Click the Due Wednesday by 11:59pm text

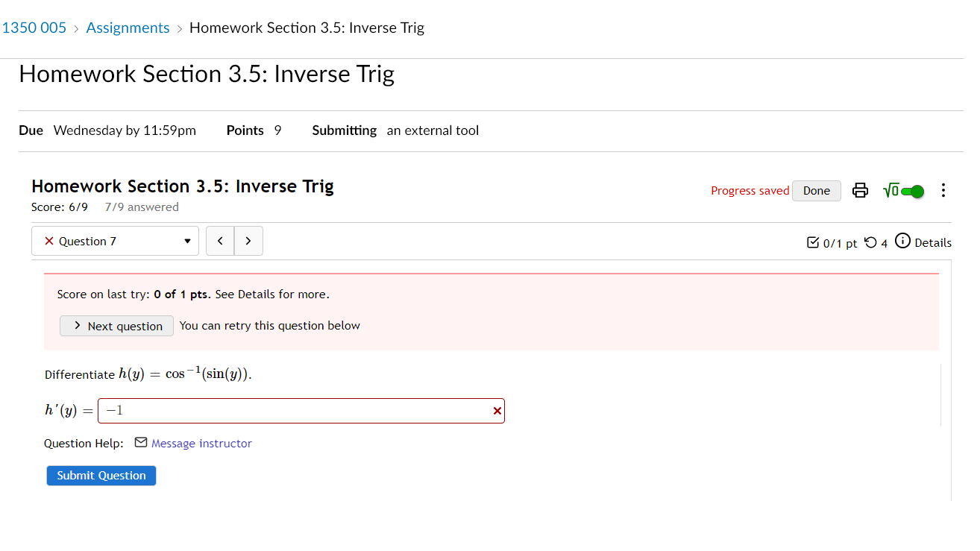(x=107, y=130)
